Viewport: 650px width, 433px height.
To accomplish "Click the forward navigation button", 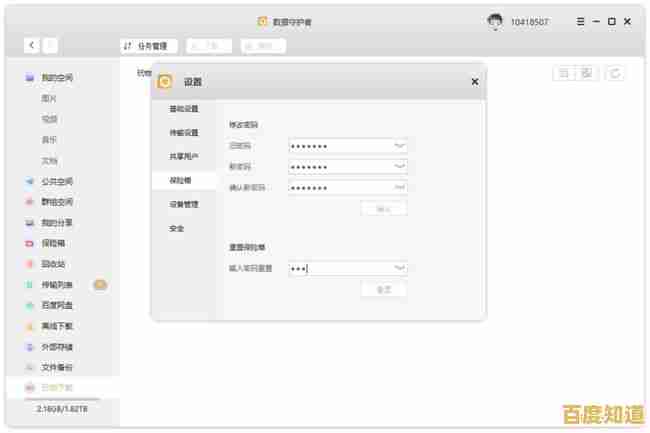I will (50, 45).
